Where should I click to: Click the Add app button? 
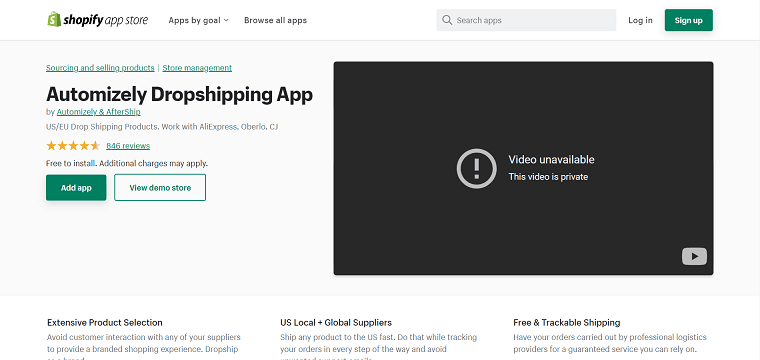click(x=76, y=188)
